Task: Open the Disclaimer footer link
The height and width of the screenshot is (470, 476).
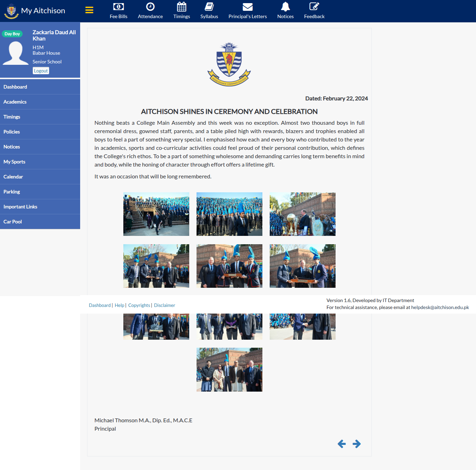Action: [164, 305]
